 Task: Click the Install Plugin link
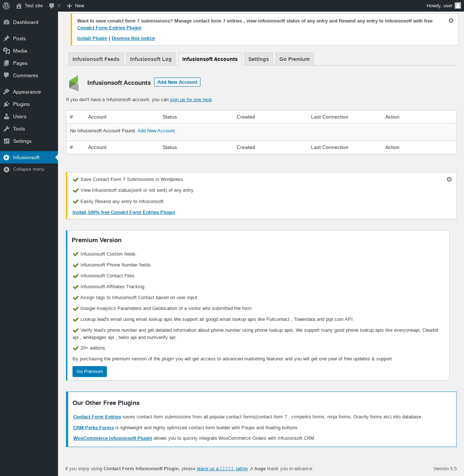[x=92, y=38]
